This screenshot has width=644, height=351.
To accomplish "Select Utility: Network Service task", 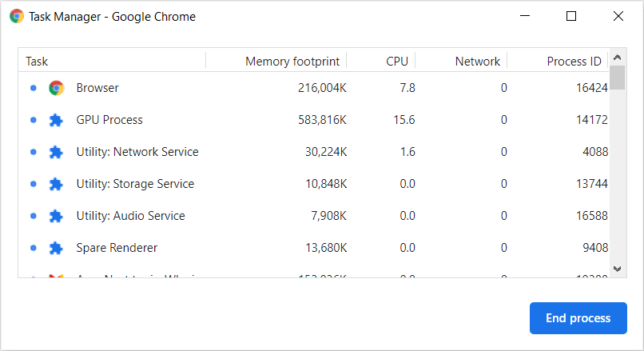I will (x=137, y=152).
